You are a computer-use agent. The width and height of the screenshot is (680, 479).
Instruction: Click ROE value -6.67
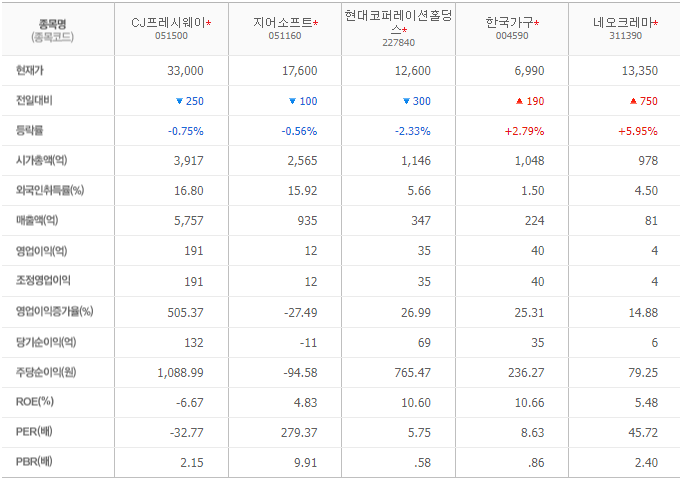[190, 403]
